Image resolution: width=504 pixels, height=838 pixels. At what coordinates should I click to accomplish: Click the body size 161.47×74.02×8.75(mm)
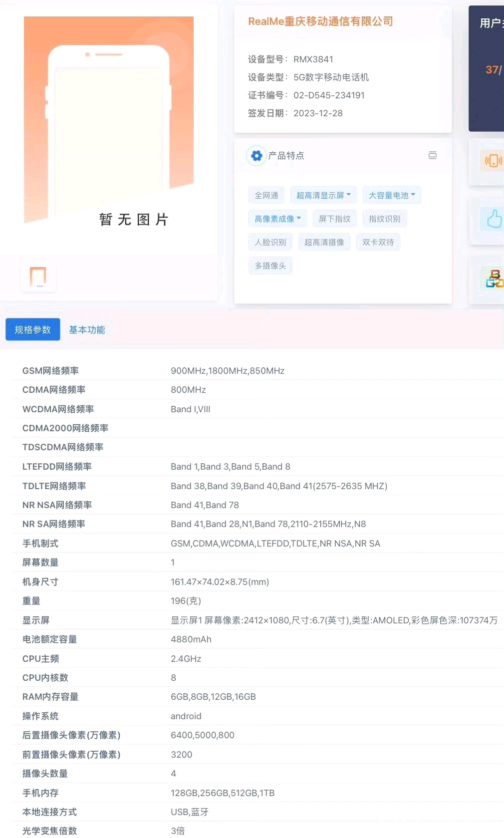pos(220,582)
